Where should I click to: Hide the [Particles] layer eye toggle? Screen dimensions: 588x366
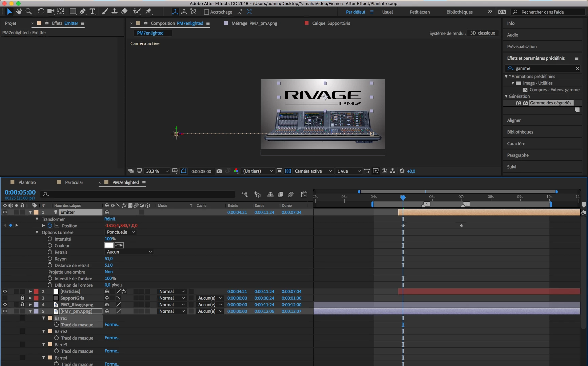[x=5, y=291]
